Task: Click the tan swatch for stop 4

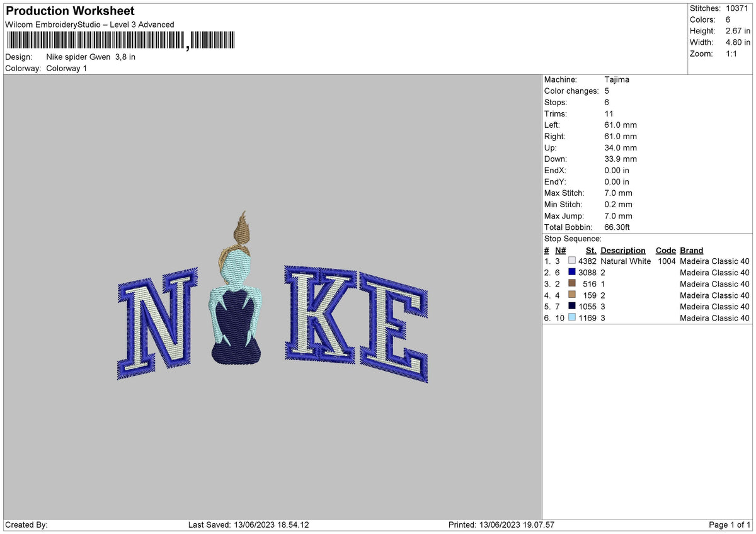Action: [572, 295]
